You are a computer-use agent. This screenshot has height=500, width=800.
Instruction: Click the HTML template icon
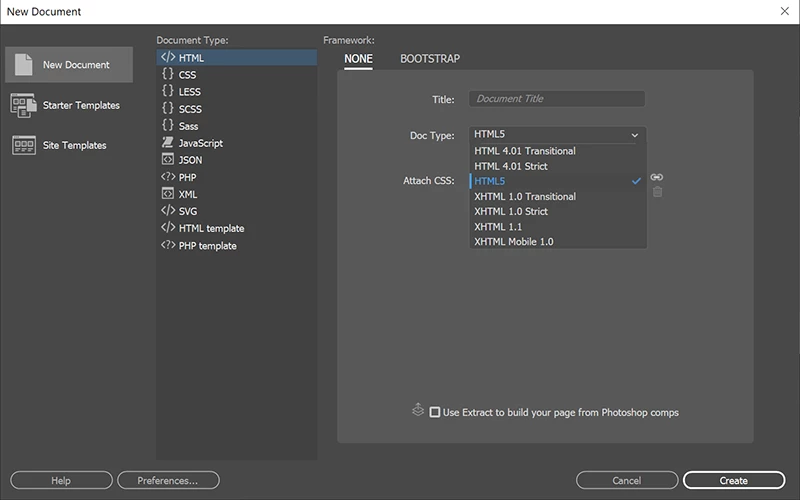168,228
